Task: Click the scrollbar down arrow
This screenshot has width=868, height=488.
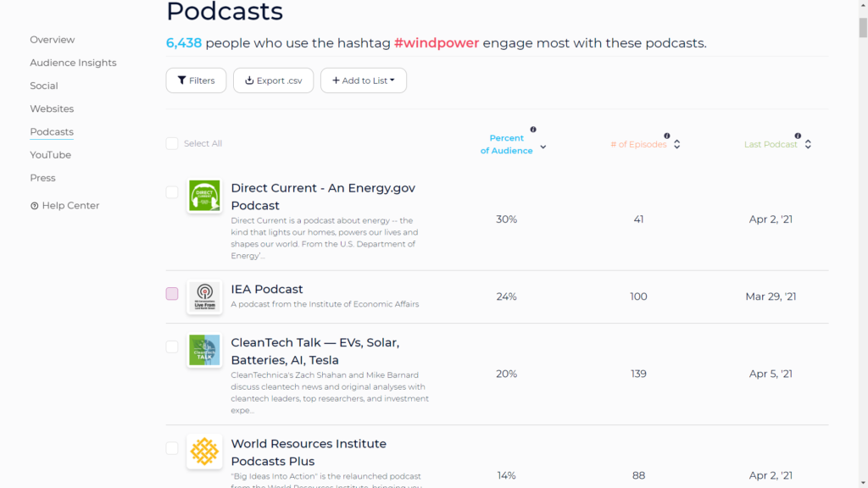Action: coord(863,483)
